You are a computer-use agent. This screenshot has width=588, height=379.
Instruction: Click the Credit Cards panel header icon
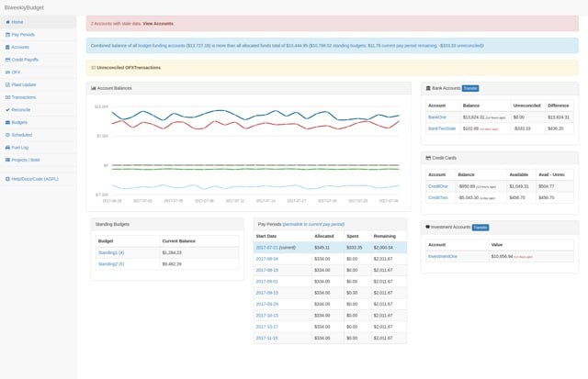(428, 158)
